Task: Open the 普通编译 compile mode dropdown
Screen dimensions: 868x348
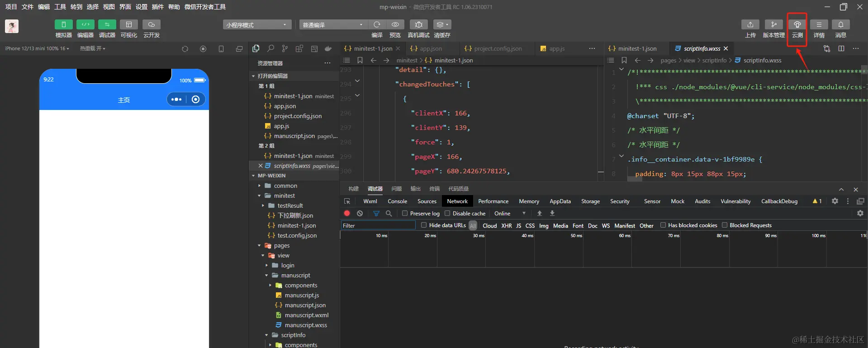Action: [x=333, y=24]
